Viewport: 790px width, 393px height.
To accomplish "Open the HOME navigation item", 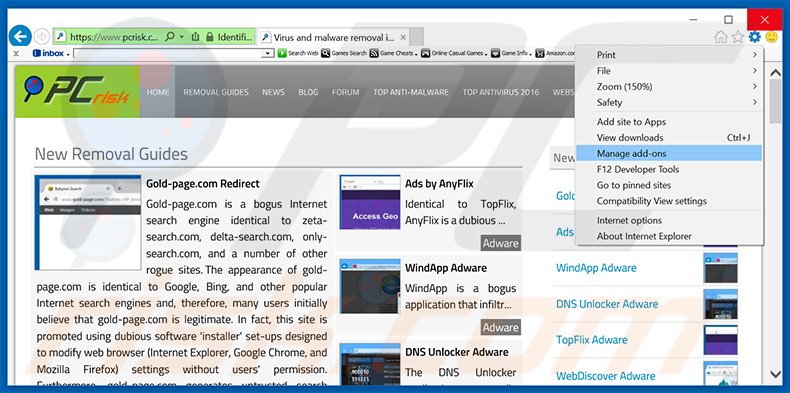I will 158,92.
